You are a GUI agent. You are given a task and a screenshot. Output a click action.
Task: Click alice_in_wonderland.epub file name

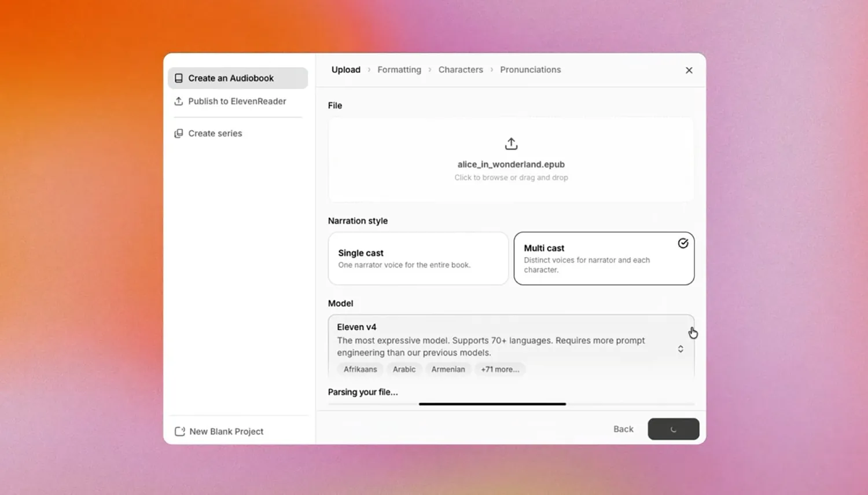coord(511,164)
